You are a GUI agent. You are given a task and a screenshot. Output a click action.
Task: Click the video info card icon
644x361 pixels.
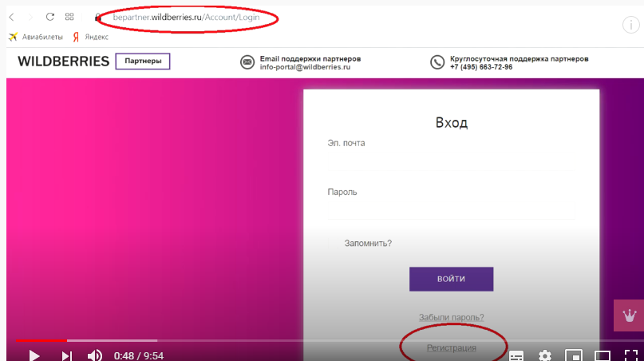pyautogui.click(x=630, y=25)
